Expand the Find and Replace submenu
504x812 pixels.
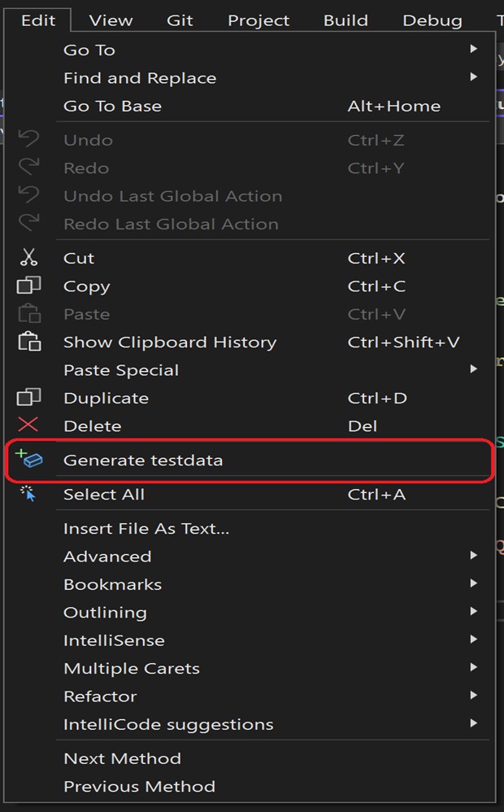point(473,78)
